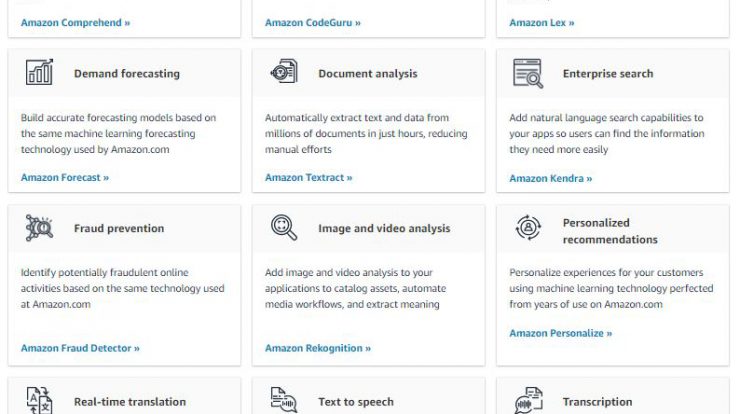Open the Amazon Rekognition link
The height and width of the screenshot is (414, 740).
pos(318,348)
